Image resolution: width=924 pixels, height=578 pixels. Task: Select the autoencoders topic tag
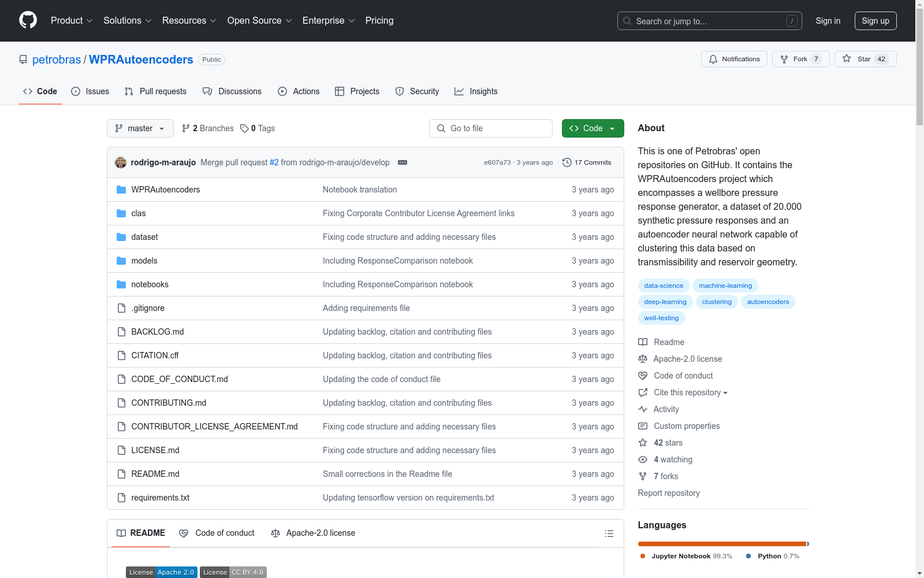pos(768,302)
